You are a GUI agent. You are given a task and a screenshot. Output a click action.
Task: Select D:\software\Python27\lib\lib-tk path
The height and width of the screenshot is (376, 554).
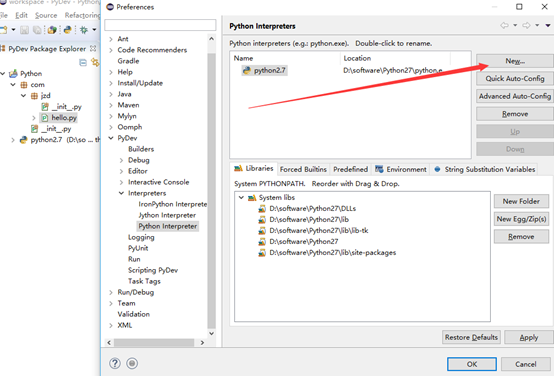point(319,230)
